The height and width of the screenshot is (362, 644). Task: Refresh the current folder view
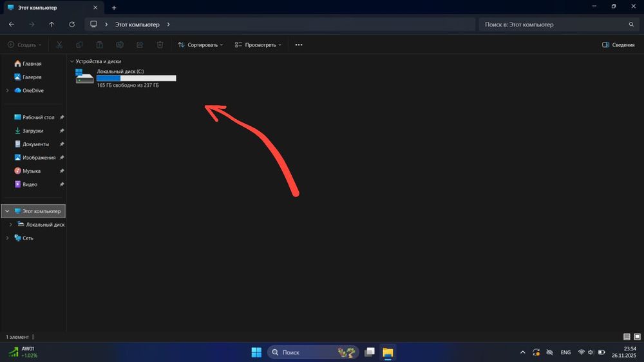(x=72, y=24)
